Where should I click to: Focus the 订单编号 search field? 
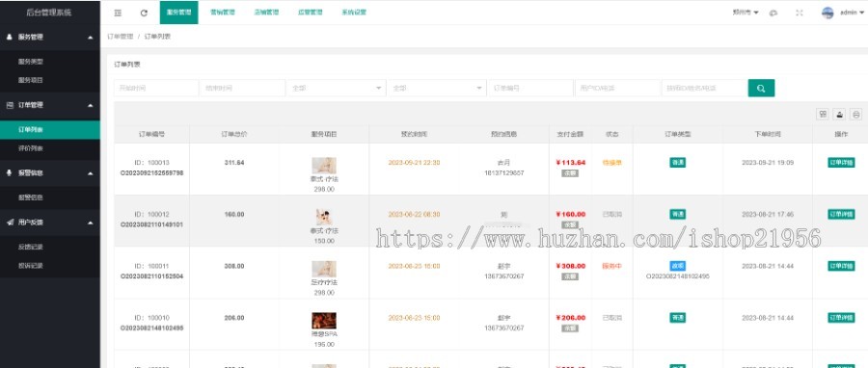[x=530, y=88]
